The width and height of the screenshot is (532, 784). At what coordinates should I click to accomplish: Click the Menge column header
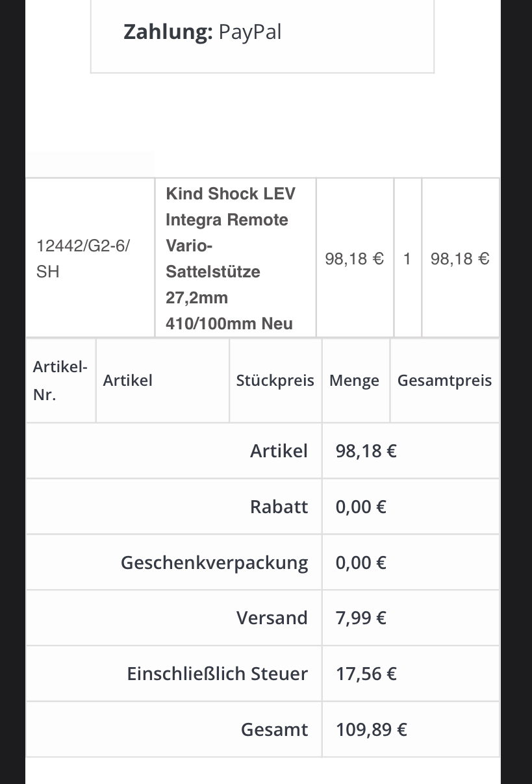[354, 381]
